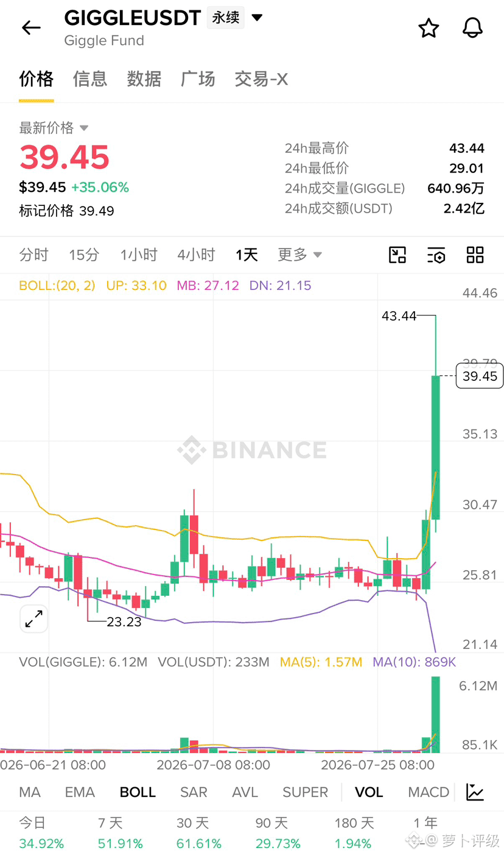Enable the MACD sub-indicator
The width and height of the screenshot is (504, 856).
coord(429,792)
